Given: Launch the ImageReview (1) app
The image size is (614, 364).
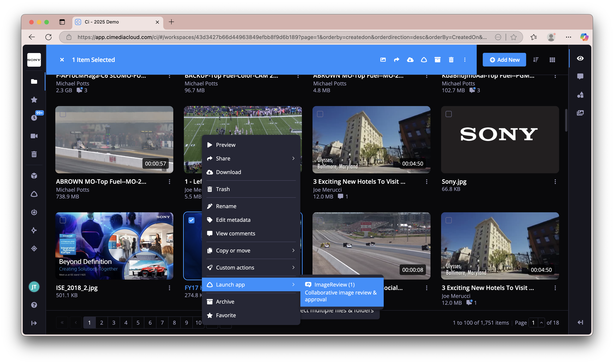Looking at the screenshot, I should click(342, 292).
